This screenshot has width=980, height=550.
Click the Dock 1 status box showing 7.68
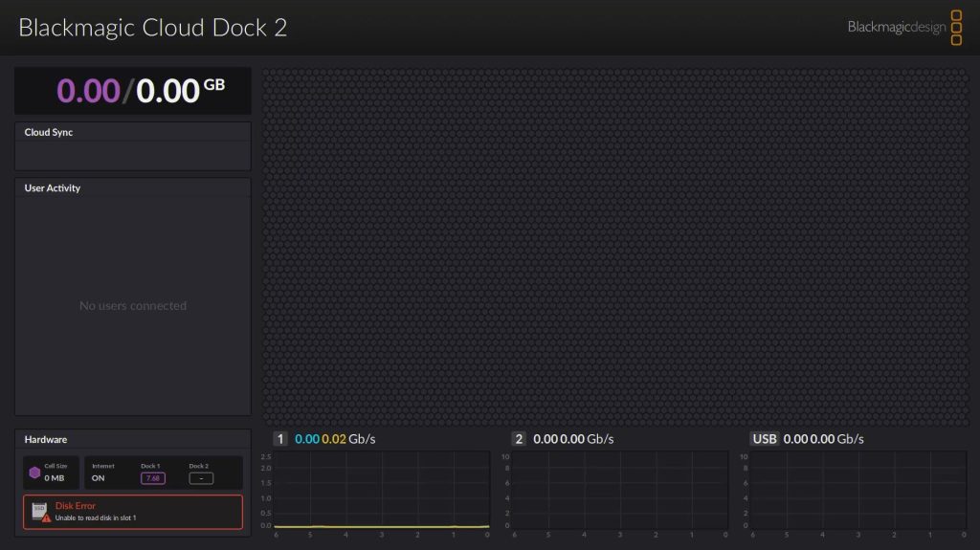(153, 477)
